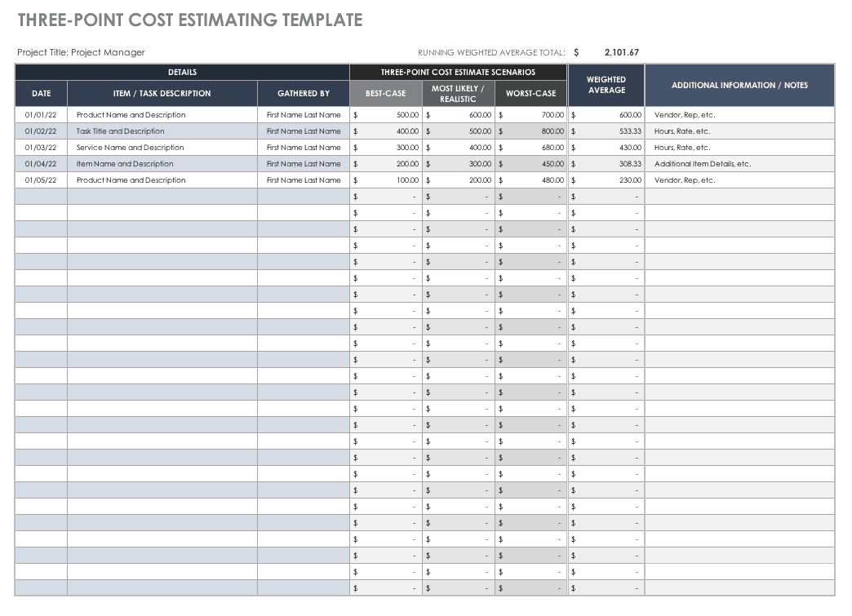The height and width of the screenshot is (616, 852).
Task: Click the Additional Item Details note cell
Action: pyautogui.click(x=702, y=164)
